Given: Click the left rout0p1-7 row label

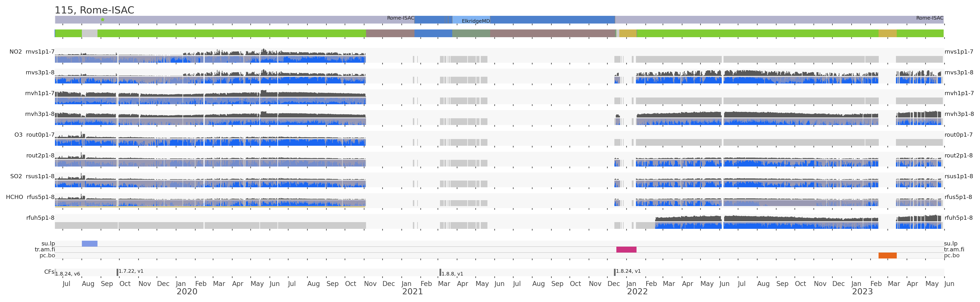Looking at the screenshot, I should 40,135.
